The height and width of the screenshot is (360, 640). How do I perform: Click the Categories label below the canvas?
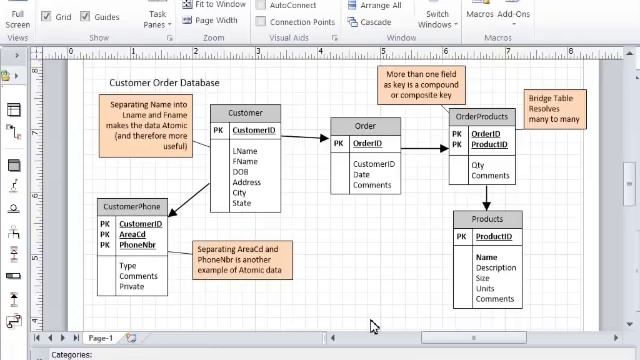pos(71,355)
